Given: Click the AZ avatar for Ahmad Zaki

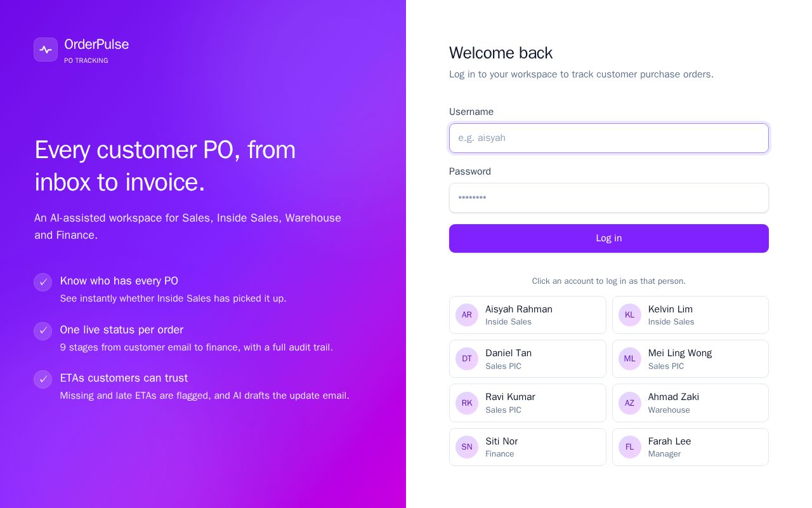Looking at the screenshot, I should coord(629,403).
